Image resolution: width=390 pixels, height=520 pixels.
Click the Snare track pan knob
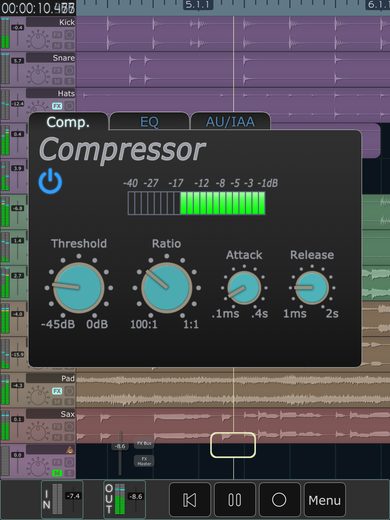point(38,75)
